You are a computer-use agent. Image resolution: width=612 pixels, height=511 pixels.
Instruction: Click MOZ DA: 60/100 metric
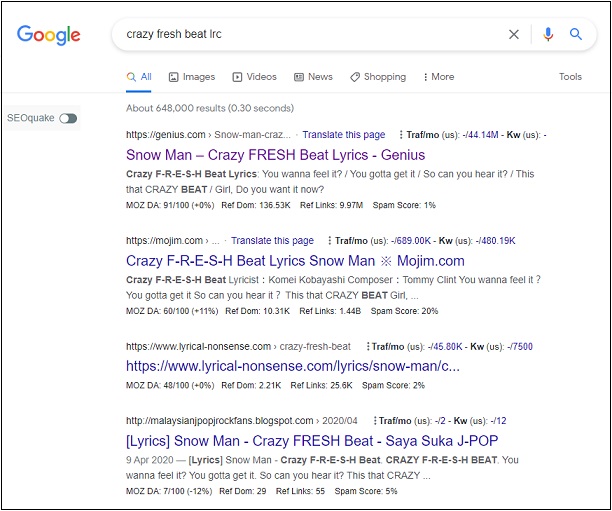(172, 311)
